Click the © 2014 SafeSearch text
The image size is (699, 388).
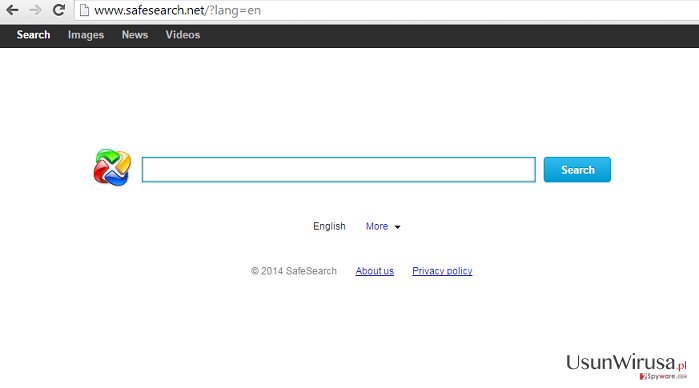tap(294, 271)
